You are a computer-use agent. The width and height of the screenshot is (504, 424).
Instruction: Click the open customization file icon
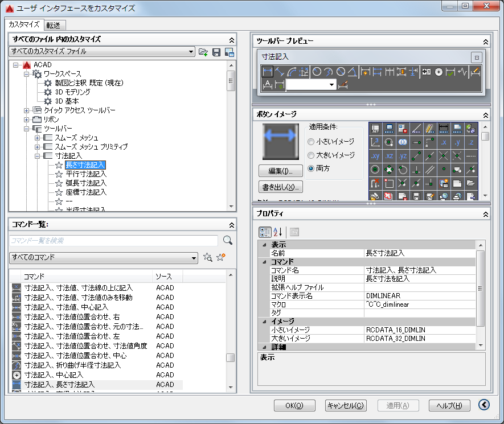[203, 52]
